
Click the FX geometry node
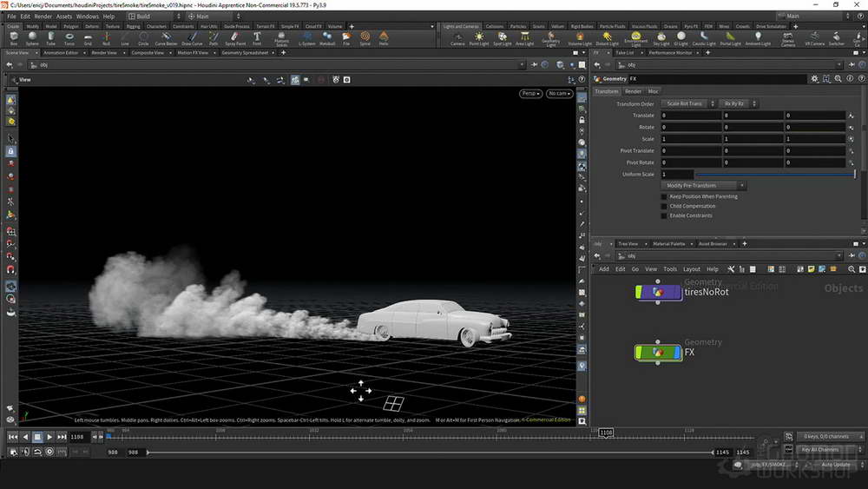(658, 353)
